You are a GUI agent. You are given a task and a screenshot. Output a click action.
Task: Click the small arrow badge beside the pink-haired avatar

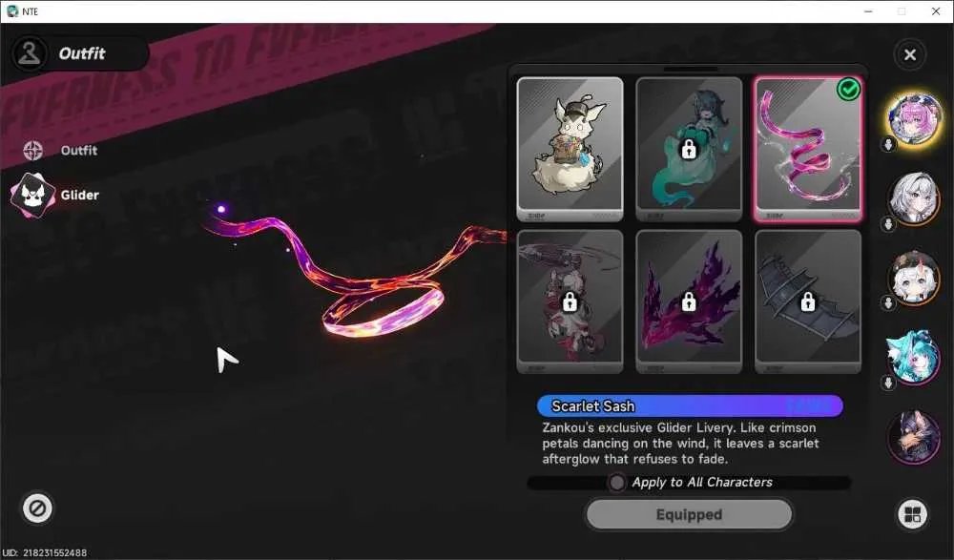click(888, 145)
